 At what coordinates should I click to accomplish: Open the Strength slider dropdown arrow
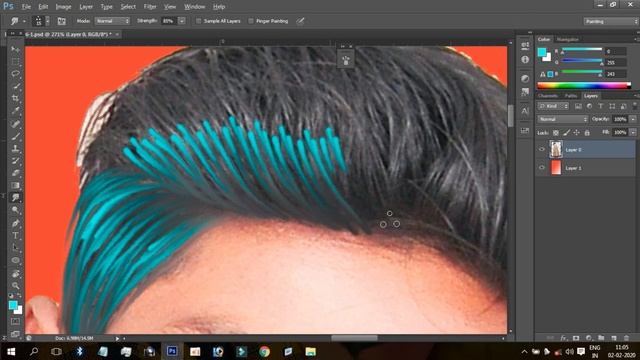pos(182,21)
